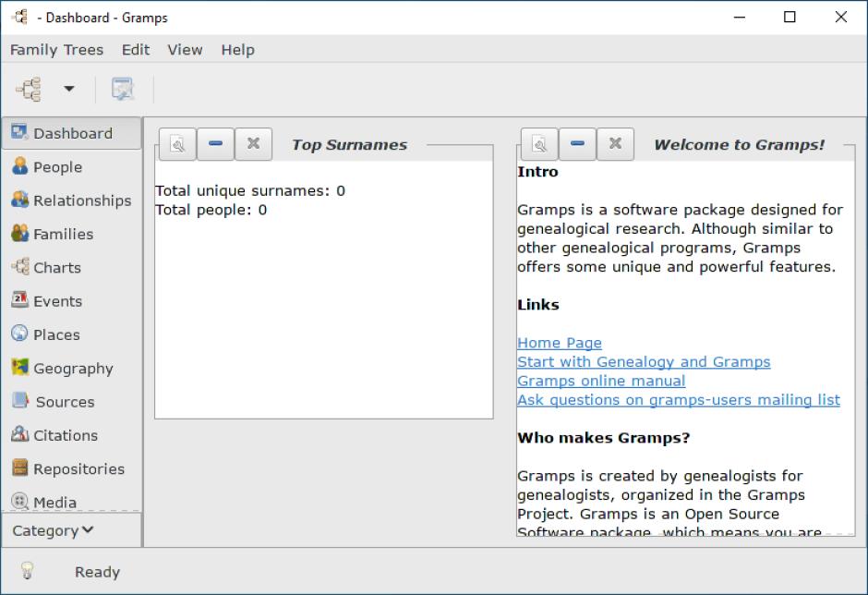This screenshot has height=595, width=868.
Task: Click the lightbulb warning icon in status bar
Action: click(27, 571)
